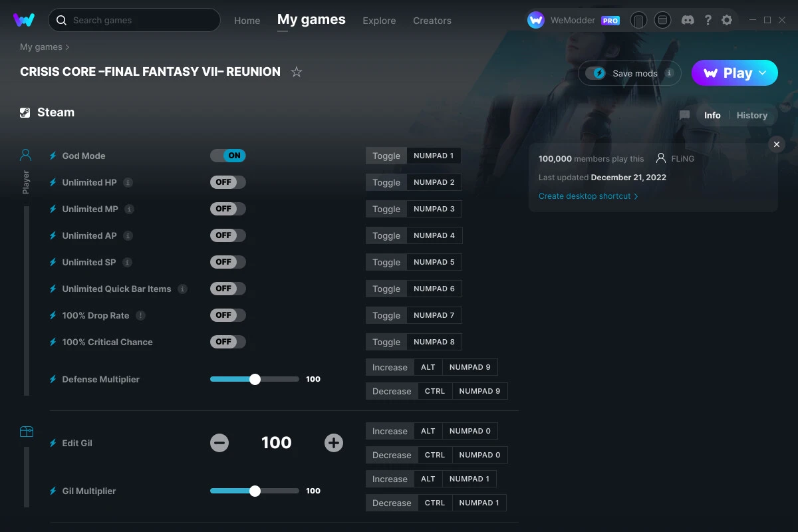Close the info panel with X
This screenshot has width=798, height=532.
click(777, 144)
